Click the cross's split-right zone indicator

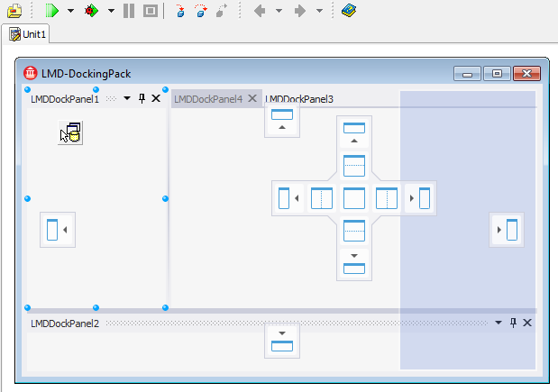(387, 198)
